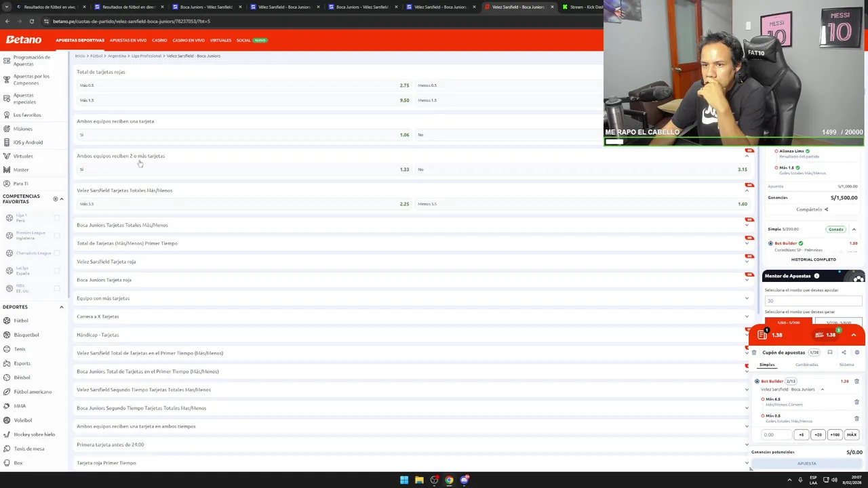Remove the Bet Builder bet with trash icon
The image size is (868, 488).
click(x=856, y=381)
